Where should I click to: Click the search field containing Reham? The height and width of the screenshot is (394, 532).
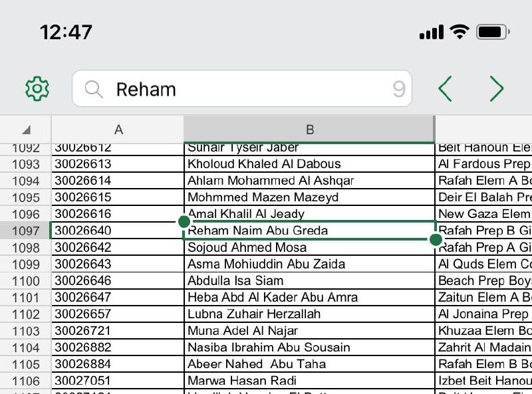pos(253,89)
